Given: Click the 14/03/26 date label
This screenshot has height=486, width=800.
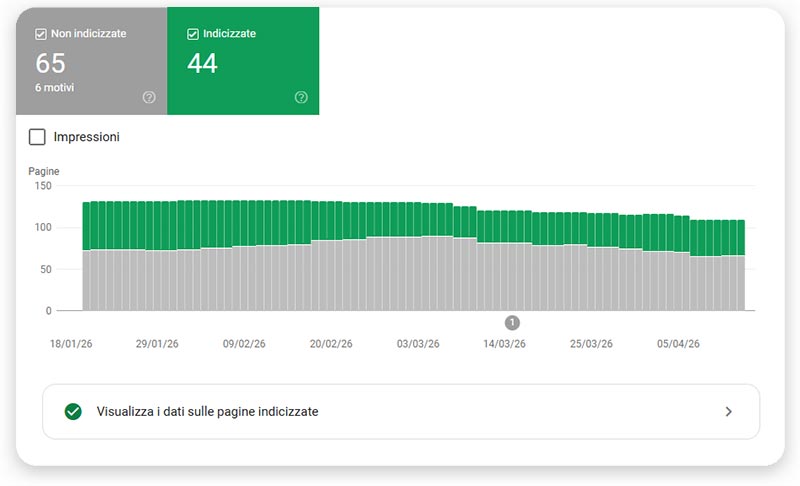Looking at the screenshot, I should pos(505,343).
